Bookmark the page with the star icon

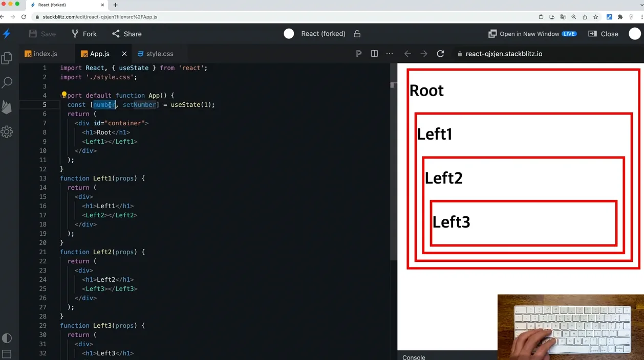click(x=595, y=17)
